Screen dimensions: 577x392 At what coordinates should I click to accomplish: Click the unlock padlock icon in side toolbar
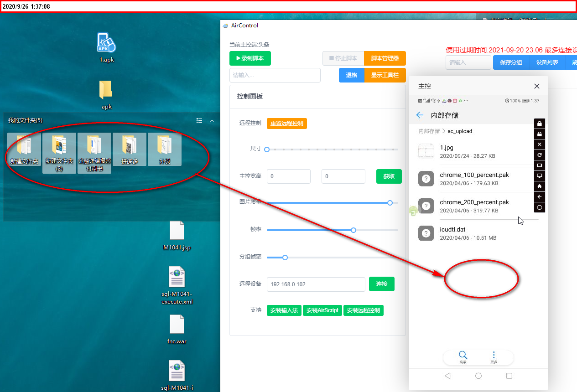[540, 134]
